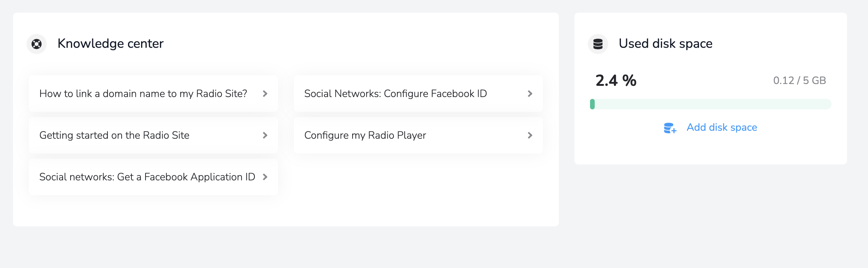Screen dimensions: 868x268
Task: Open 'Social Networks: Configure Facebook ID' article
Action: coord(395,94)
